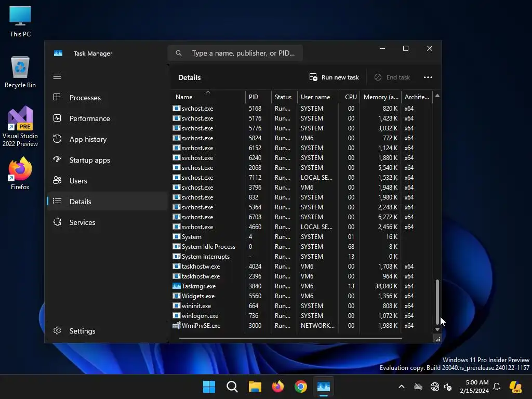Click the App history clock icon

(57, 139)
